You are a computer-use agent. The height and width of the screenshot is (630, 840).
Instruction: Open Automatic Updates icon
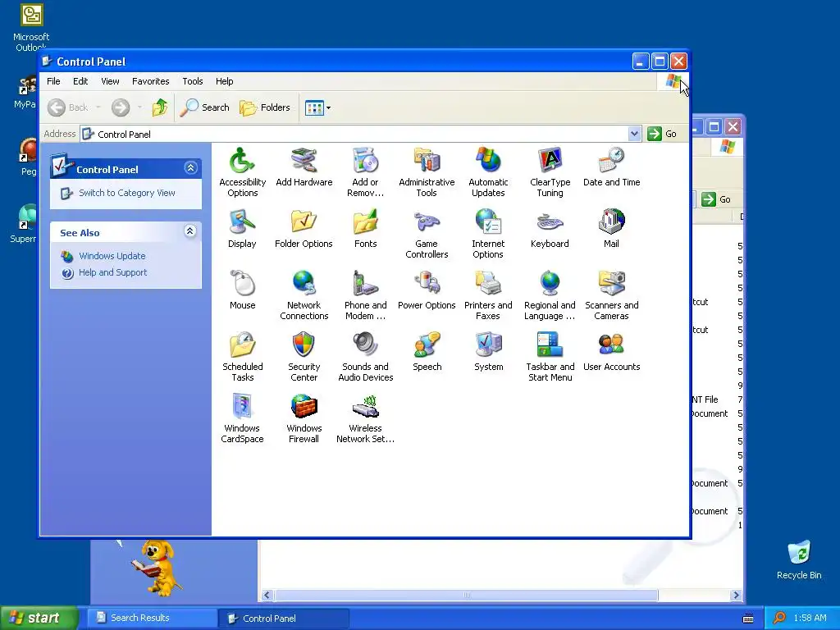click(488, 161)
